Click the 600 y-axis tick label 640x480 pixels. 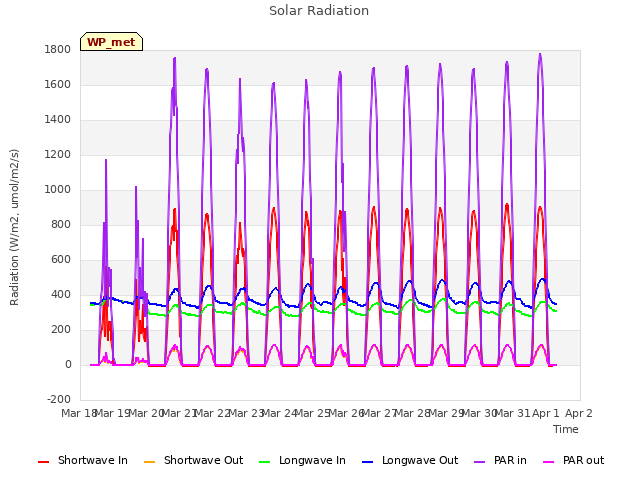coord(61,260)
